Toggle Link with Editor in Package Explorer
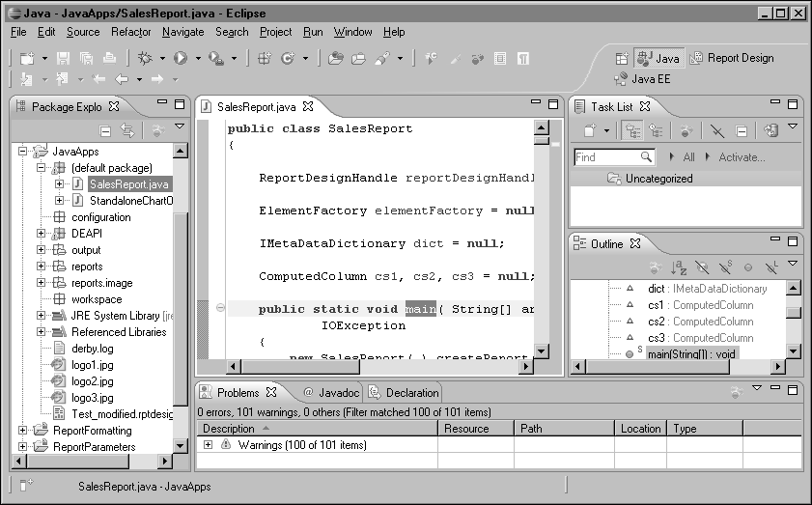 pyautogui.click(x=127, y=130)
